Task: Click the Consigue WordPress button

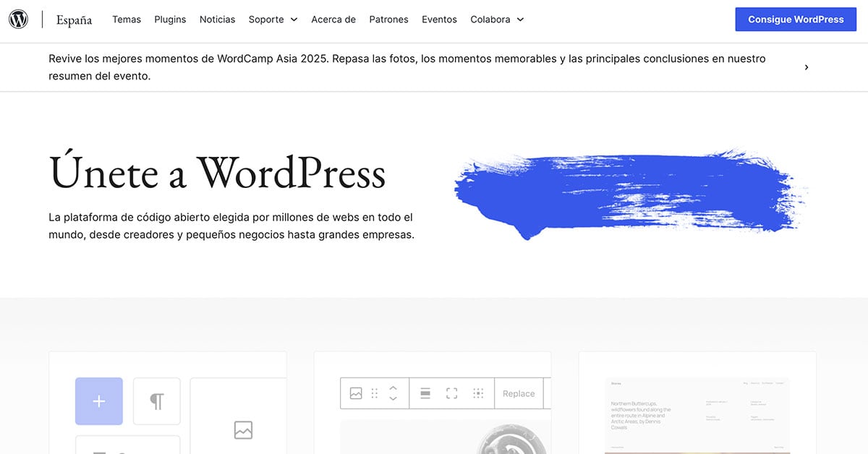Action: (796, 20)
